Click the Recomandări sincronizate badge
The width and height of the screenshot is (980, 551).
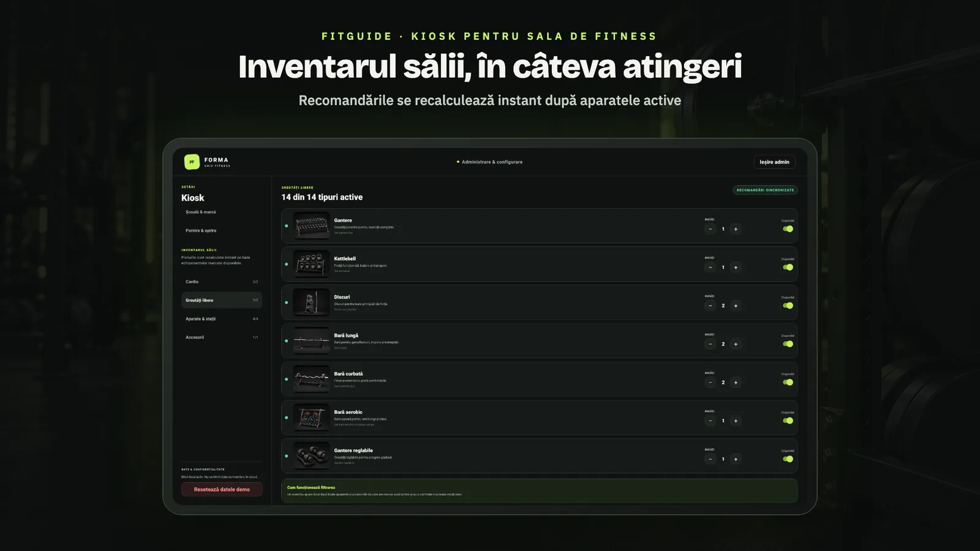[x=765, y=190]
